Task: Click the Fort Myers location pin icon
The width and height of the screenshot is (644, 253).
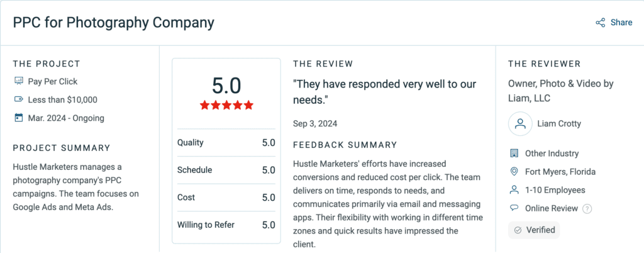Action: click(514, 172)
